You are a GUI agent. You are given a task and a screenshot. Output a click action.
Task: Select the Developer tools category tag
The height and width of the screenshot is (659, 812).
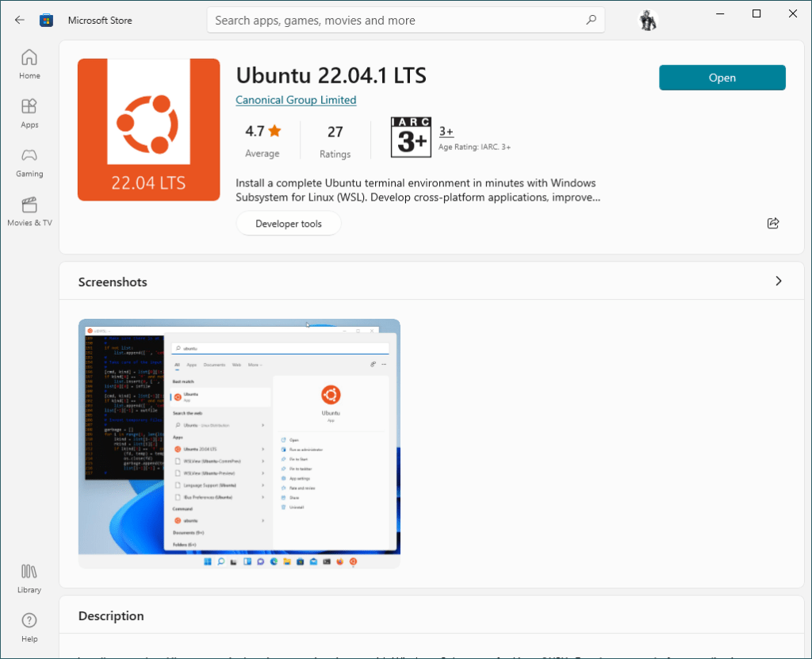point(289,224)
